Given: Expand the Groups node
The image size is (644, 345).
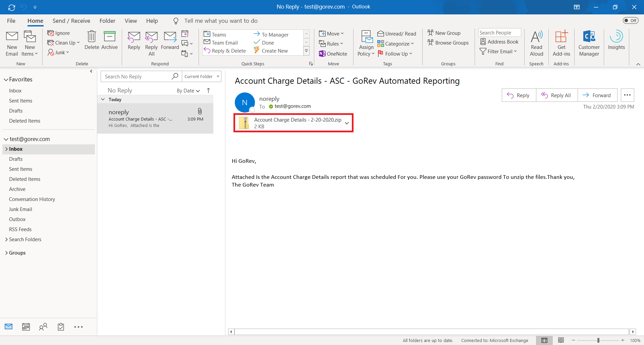Looking at the screenshot, I should (6, 253).
